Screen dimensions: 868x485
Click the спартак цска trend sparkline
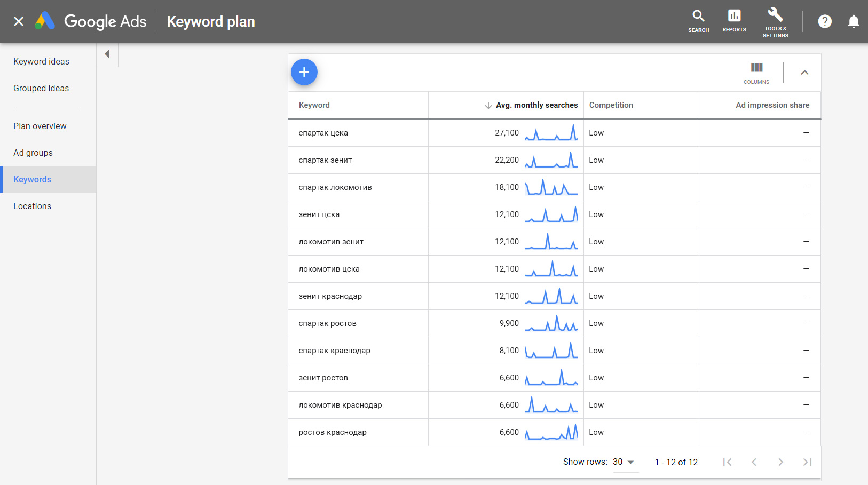tap(551, 133)
